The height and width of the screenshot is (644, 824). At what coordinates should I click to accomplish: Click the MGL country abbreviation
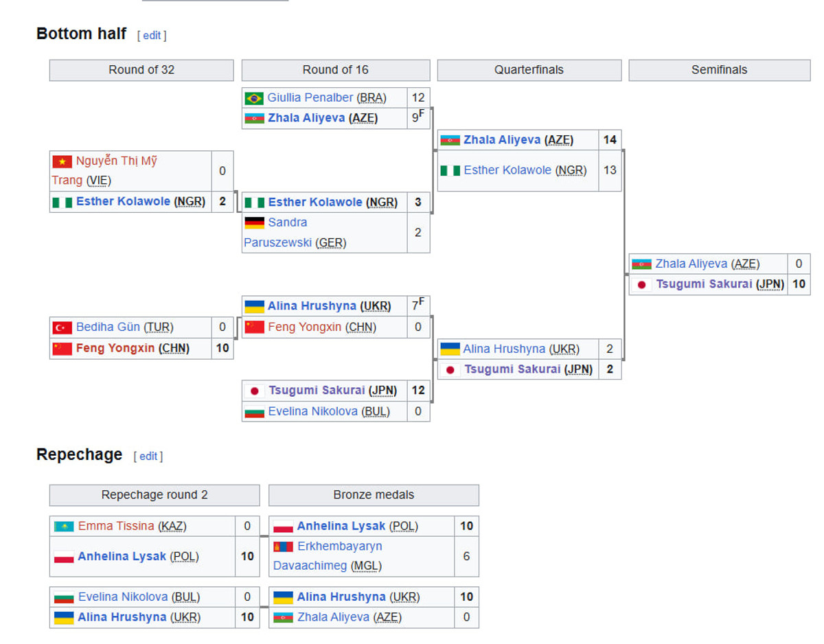tap(366, 566)
